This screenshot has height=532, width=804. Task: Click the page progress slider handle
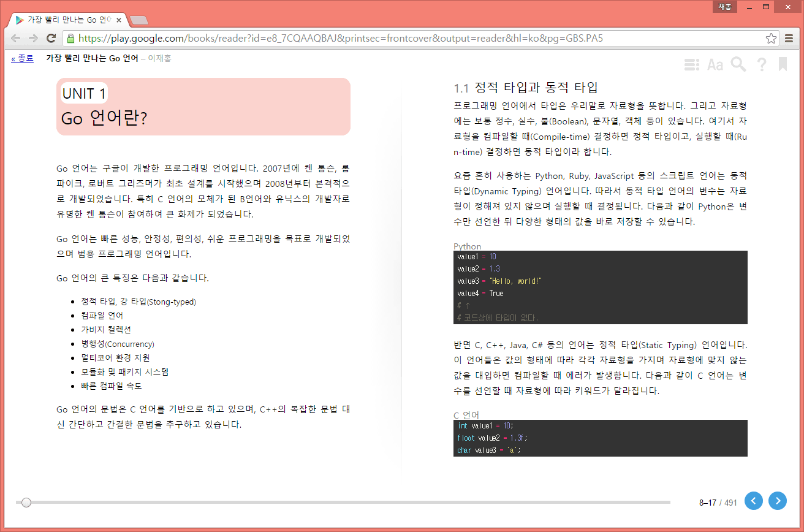(26, 503)
